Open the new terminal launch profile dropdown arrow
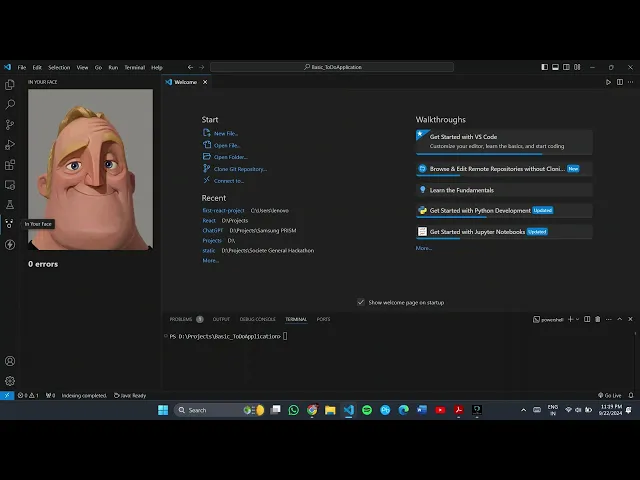The image size is (640, 480). pos(578,319)
